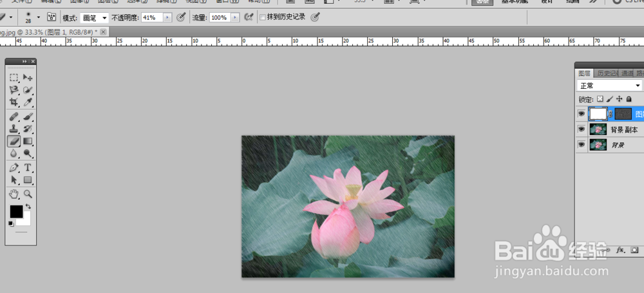
Task: Close the floating toolbox panel
Action: [x=33, y=61]
